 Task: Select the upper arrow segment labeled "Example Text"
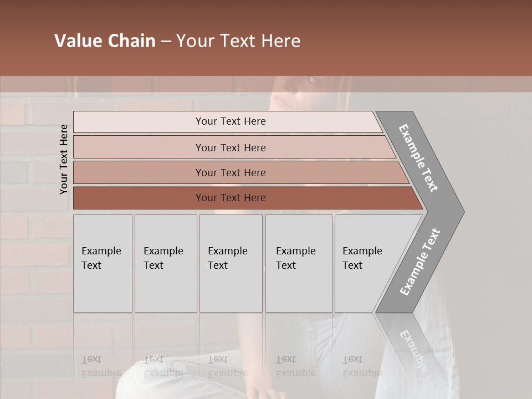coord(420,159)
